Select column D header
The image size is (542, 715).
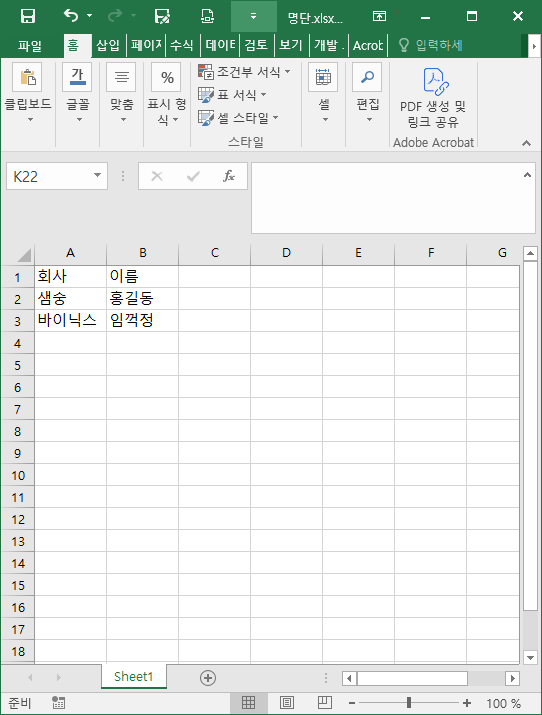[x=286, y=253]
